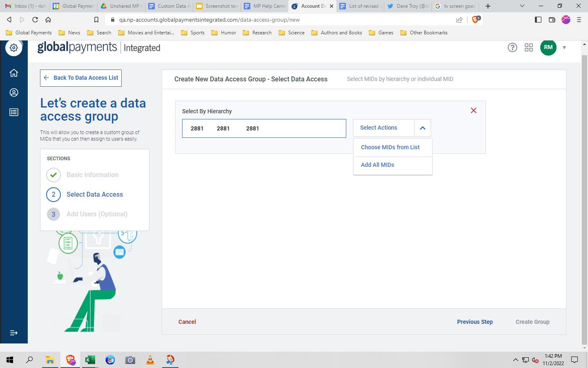Click the globalpayments Integrated logo
This screenshot has width=588, height=368.
coord(99,47)
